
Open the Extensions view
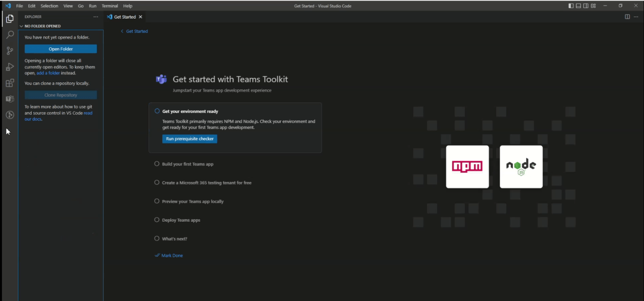tap(9, 82)
